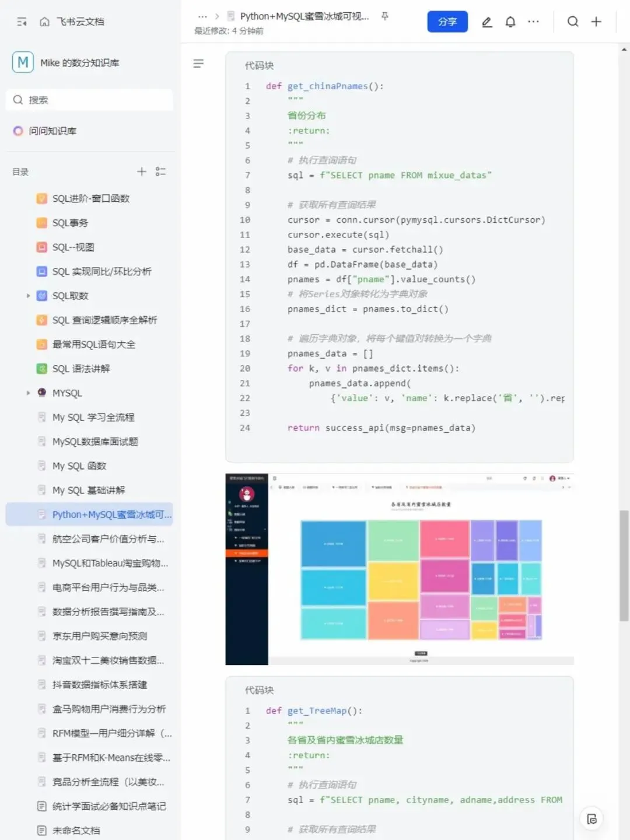Click the SQL进阶-窗口函数 page icon
The width and height of the screenshot is (630, 840).
pos(42,198)
